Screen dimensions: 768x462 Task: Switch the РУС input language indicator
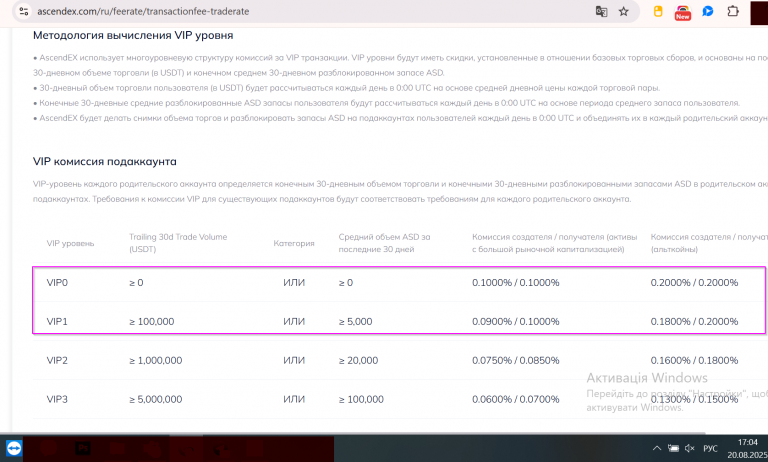pos(710,448)
